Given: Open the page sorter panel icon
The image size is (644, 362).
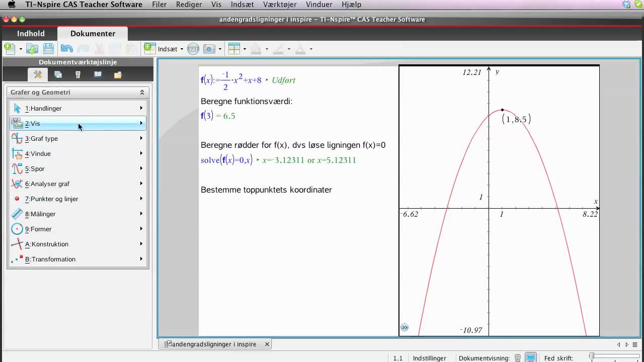Looking at the screenshot, I should coord(58,75).
